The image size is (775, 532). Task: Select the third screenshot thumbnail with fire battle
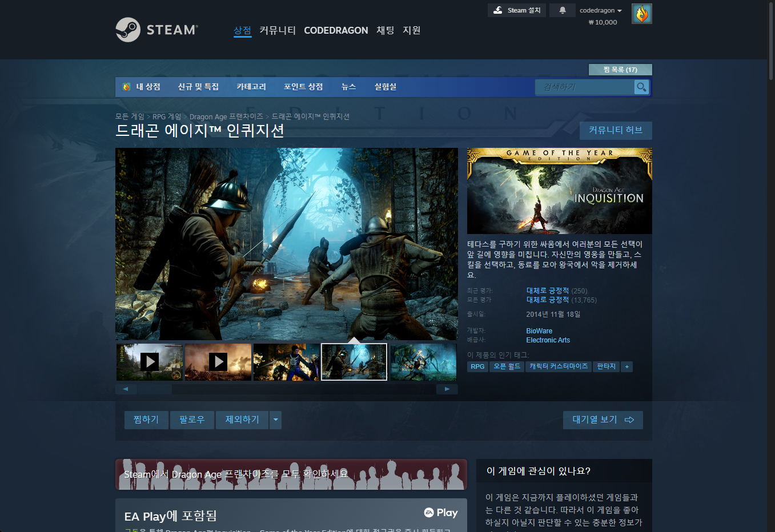(286, 362)
